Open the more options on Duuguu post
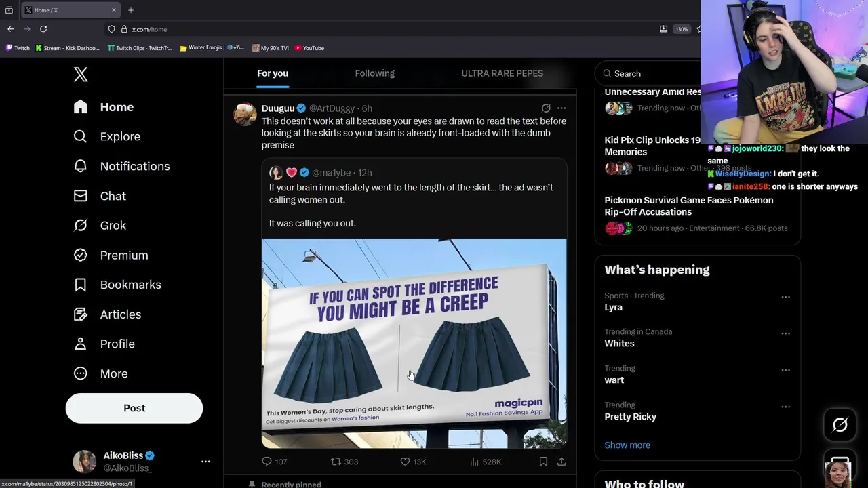The height and width of the screenshot is (488, 868). (x=561, y=108)
